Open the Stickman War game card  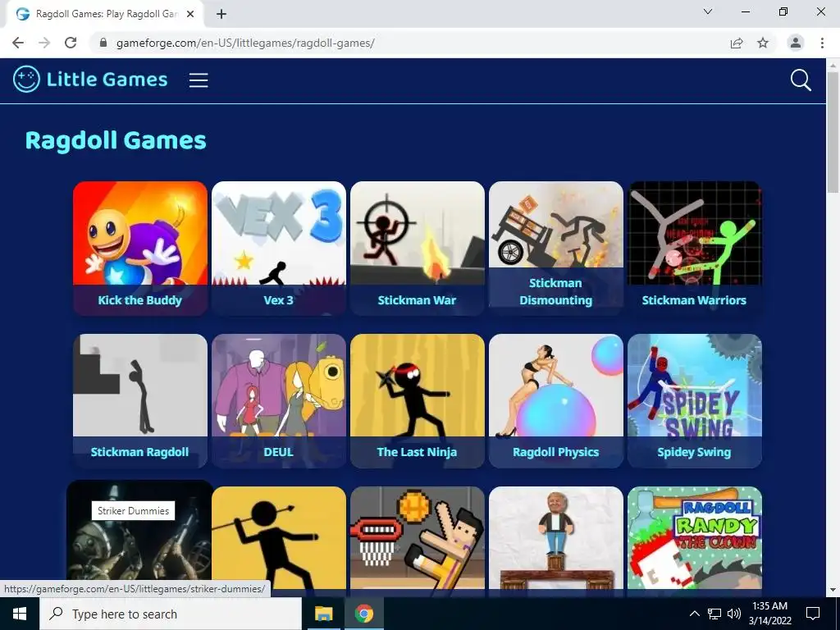[418, 248]
